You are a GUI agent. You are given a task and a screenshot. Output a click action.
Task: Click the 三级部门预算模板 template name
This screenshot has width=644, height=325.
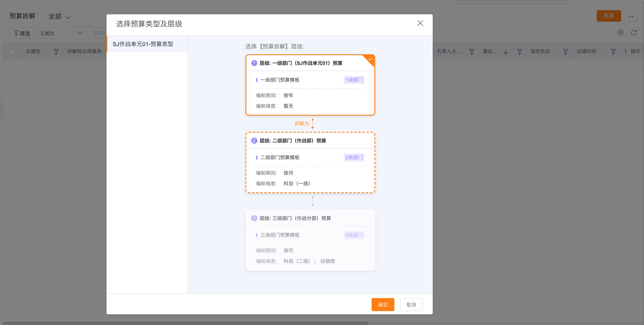(x=280, y=235)
